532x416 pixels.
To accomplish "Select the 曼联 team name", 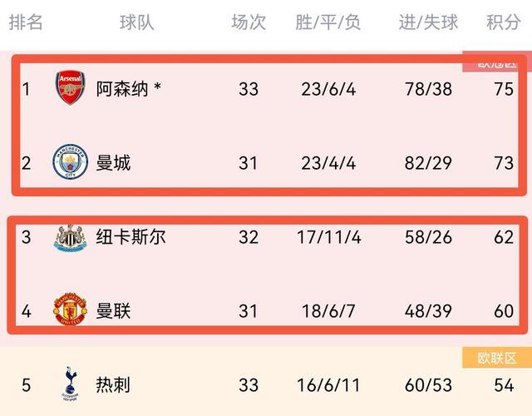I will point(113,311).
